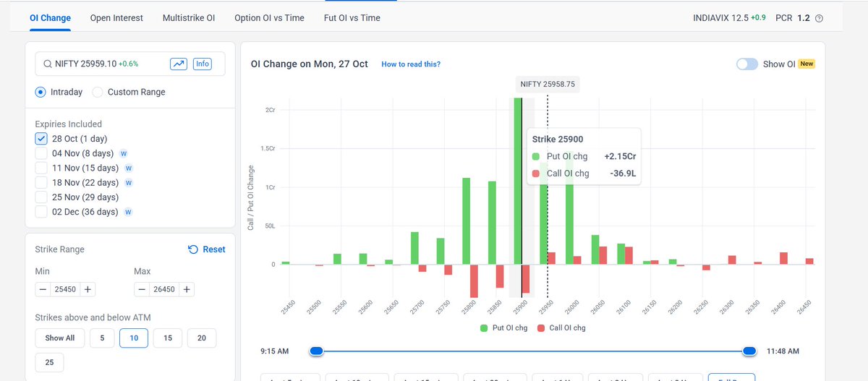The height and width of the screenshot is (381, 868).
Task: Click the Reset refresh icon in Strike Range
Action: tap(192, 249)
